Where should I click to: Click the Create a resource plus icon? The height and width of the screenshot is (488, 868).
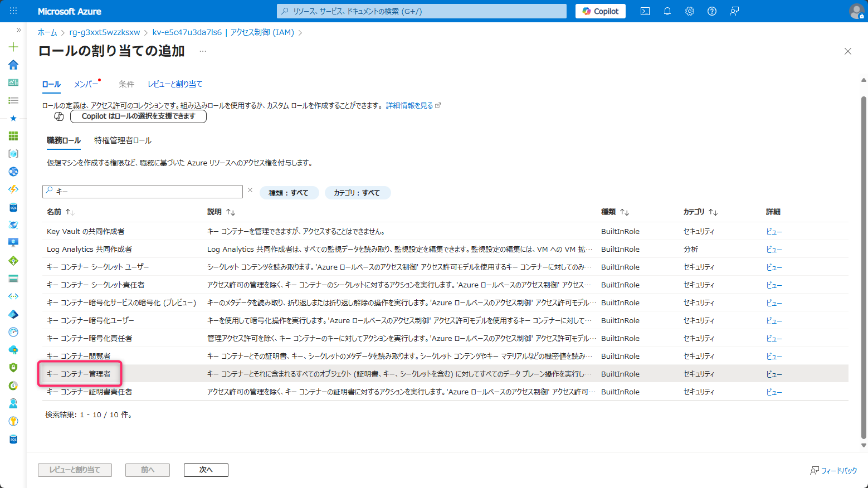click(x=13, y=47)
